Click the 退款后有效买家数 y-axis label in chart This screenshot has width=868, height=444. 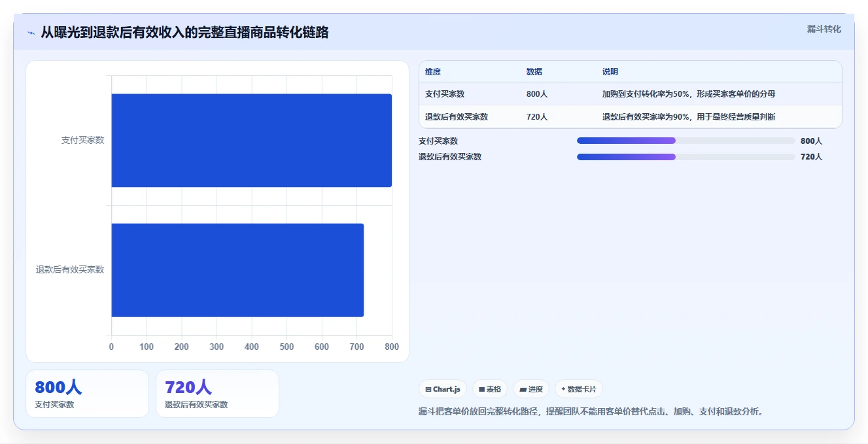coord(70,269)
